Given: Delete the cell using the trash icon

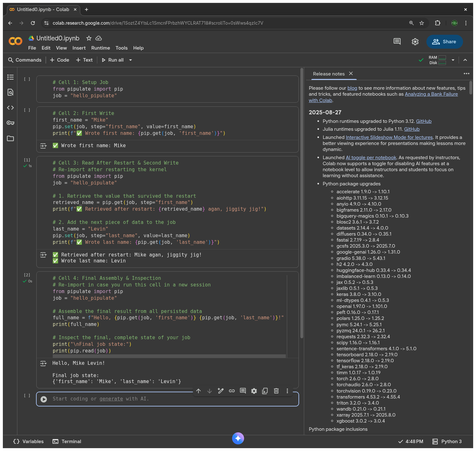Looking at the screenshot, I should click(276, 391).
